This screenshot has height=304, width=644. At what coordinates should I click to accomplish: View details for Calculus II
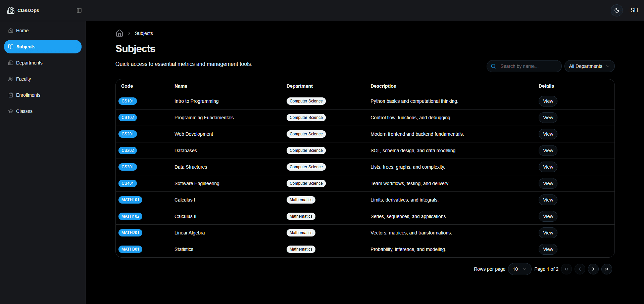[548, 216]
